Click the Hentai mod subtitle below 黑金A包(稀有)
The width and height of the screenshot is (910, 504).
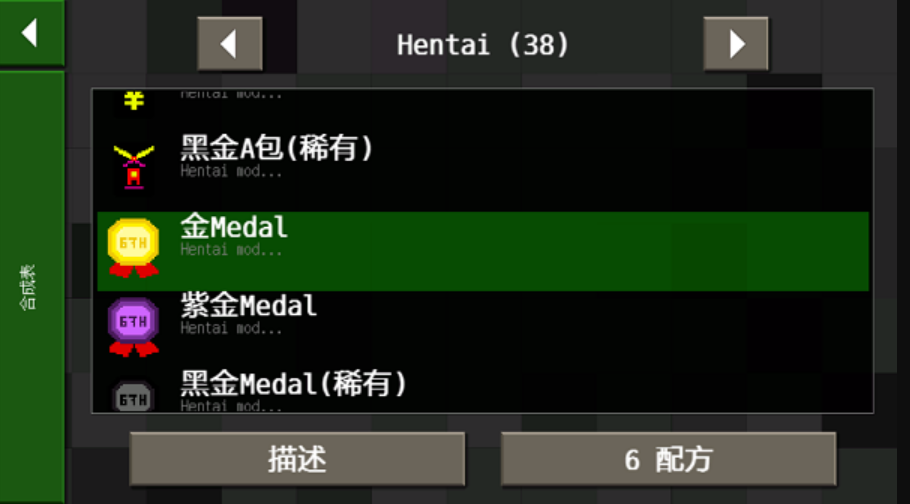pos(231,172)
